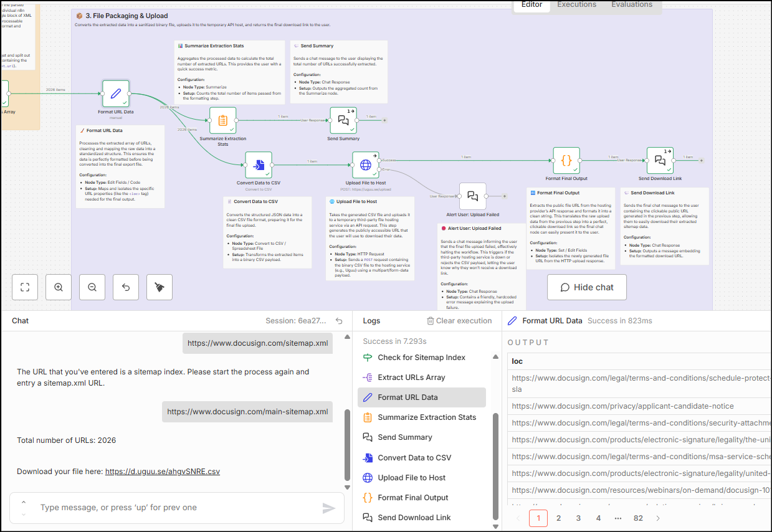Focus the chat message input field
This screenshot has width=772, height=532.
click(x=177, y=508)
